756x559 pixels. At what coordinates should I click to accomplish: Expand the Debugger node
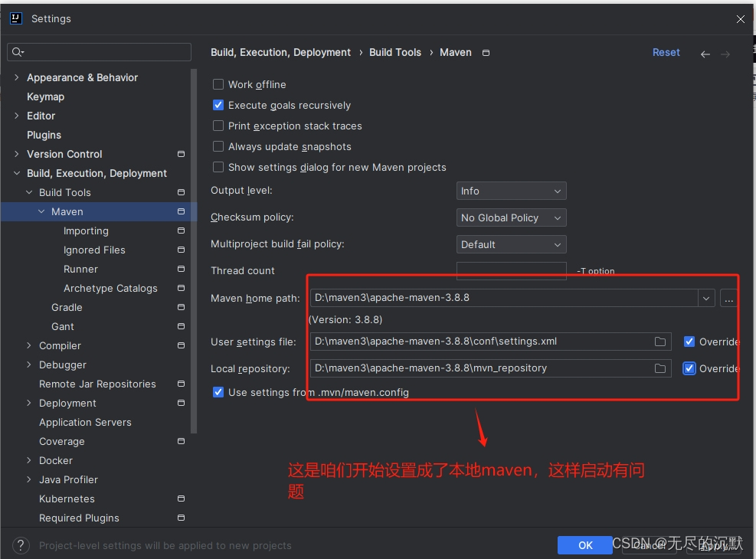click(29, 364)
